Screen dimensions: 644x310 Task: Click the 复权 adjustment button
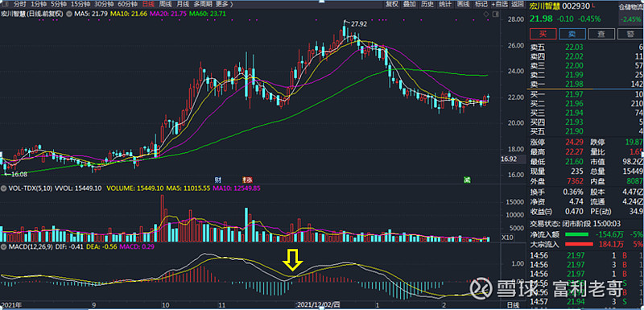[x=392, y=4]
